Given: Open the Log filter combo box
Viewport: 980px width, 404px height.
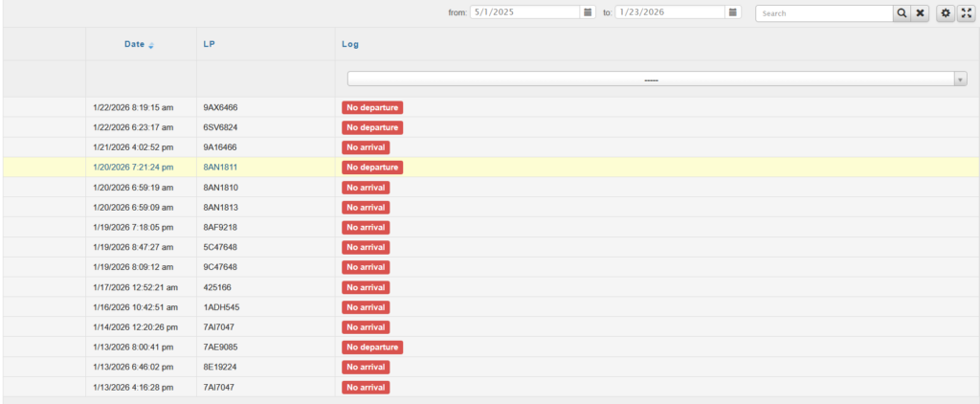Looking at the screenshot, I should coord(651,79).
